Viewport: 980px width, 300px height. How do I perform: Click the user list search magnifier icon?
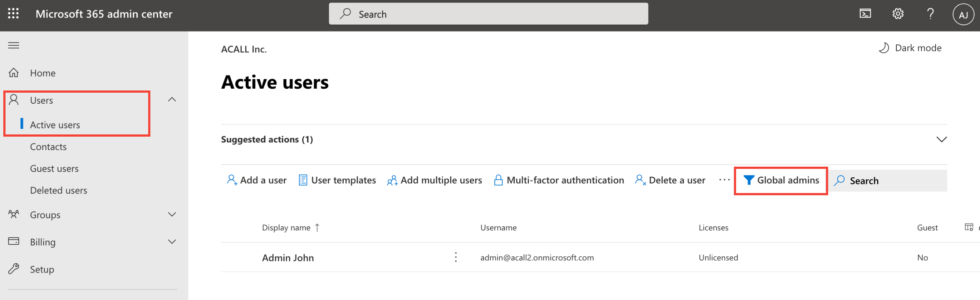[x=839, y=180]
